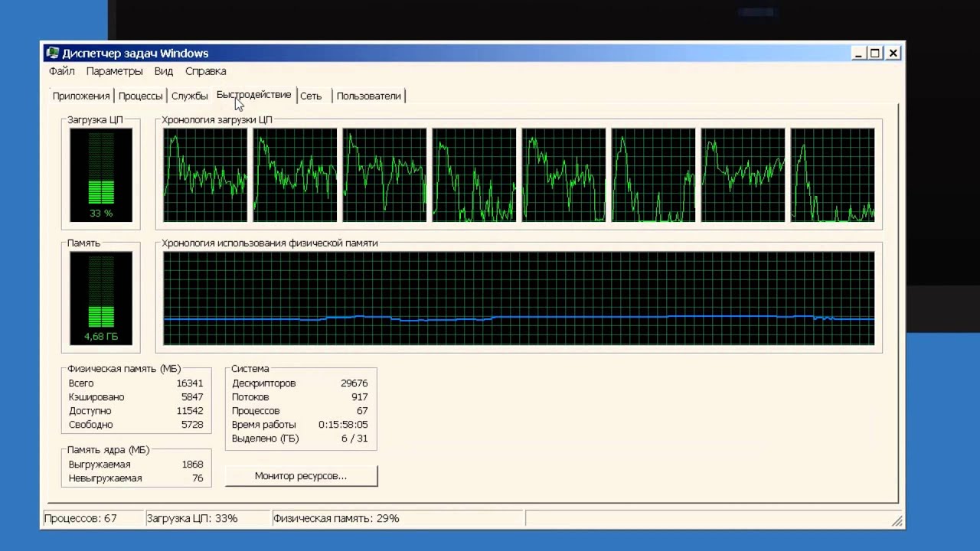980x551 pixels.
Task: Click the Кэшировано value 5847
Action: point(192,397)
